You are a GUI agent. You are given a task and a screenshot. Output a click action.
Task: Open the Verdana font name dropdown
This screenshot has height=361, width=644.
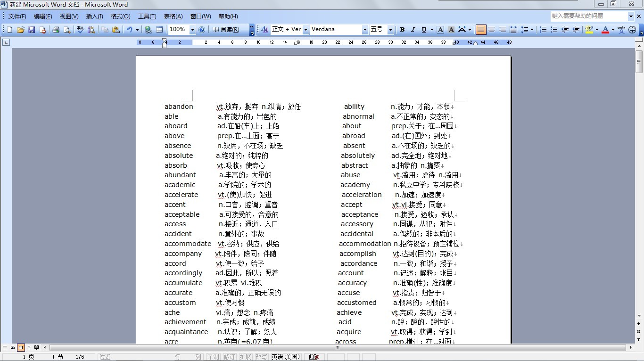point(365,29)
